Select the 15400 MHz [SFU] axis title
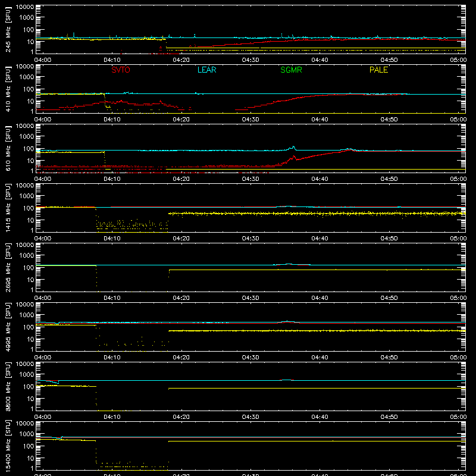The height and width of the screenshot is (476, 476). 8,446
